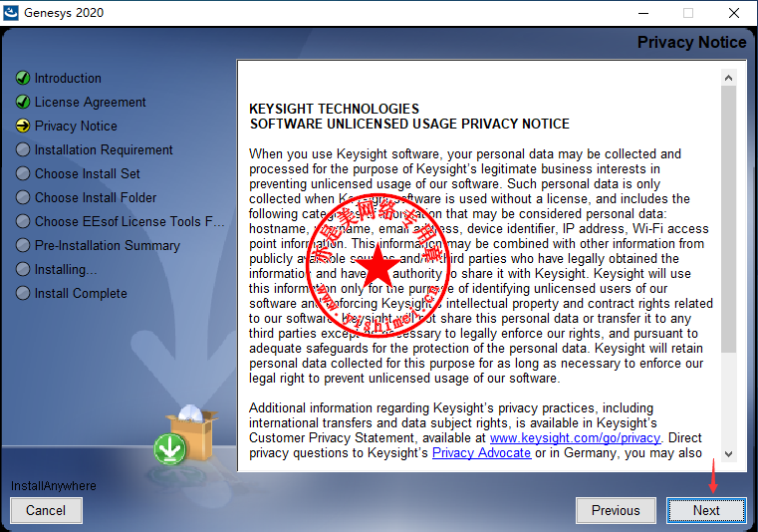Click the Next button
This screenshot has height=532, width=758.
706,510
